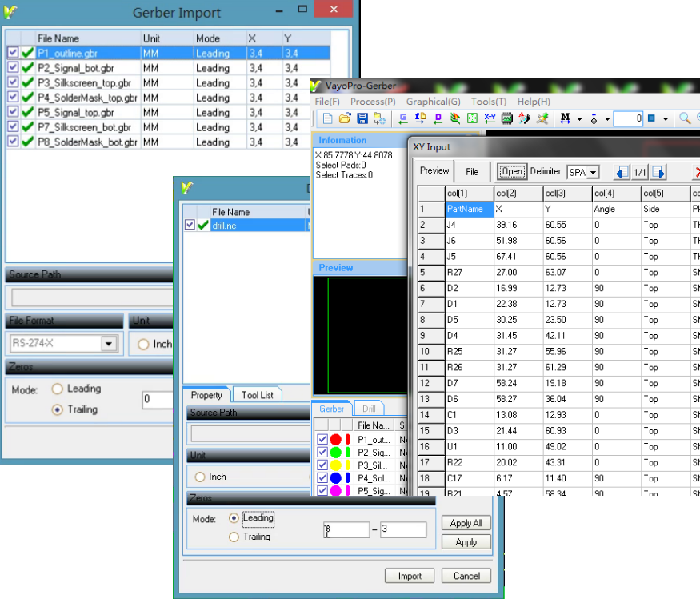Screen dimensions: 700x599
Task: Open the Delimiter SPA dropdown
Action: click(593, 172)
